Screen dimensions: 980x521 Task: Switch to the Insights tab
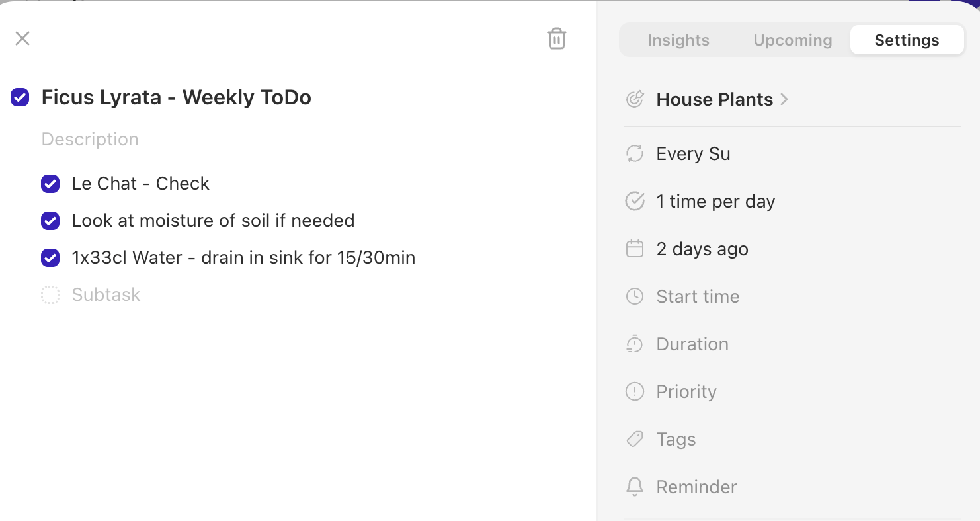678,40
